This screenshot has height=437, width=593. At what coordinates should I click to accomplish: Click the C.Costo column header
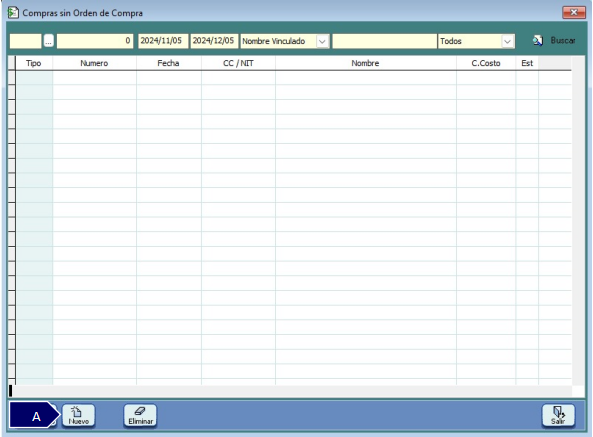pos(486,63)
